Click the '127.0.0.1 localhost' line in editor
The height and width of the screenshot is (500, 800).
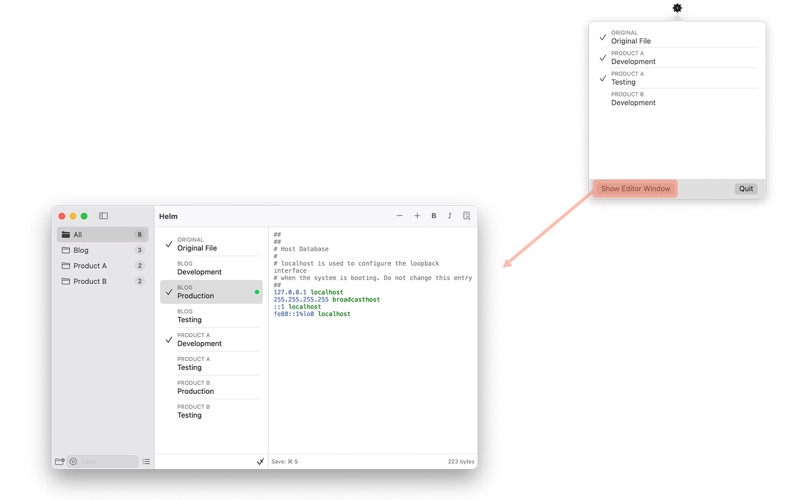pyautogui.click(x=308, y=292)
